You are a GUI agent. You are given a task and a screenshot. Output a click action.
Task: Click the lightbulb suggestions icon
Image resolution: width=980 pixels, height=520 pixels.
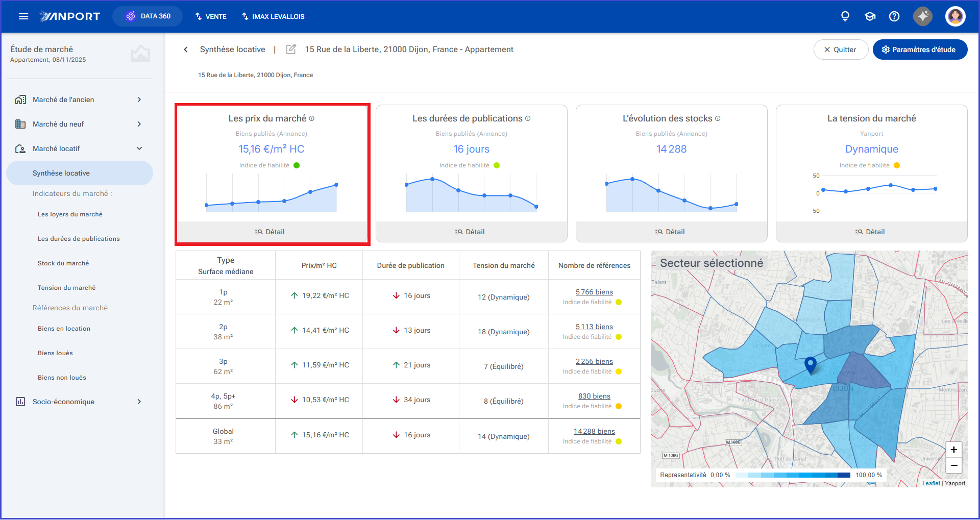[x=845, y=16]
